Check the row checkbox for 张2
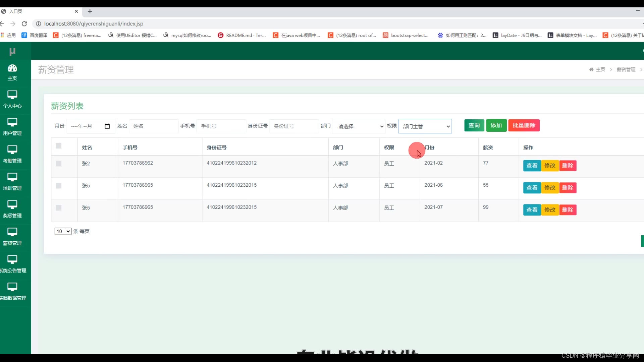 (x=59, y=164)
